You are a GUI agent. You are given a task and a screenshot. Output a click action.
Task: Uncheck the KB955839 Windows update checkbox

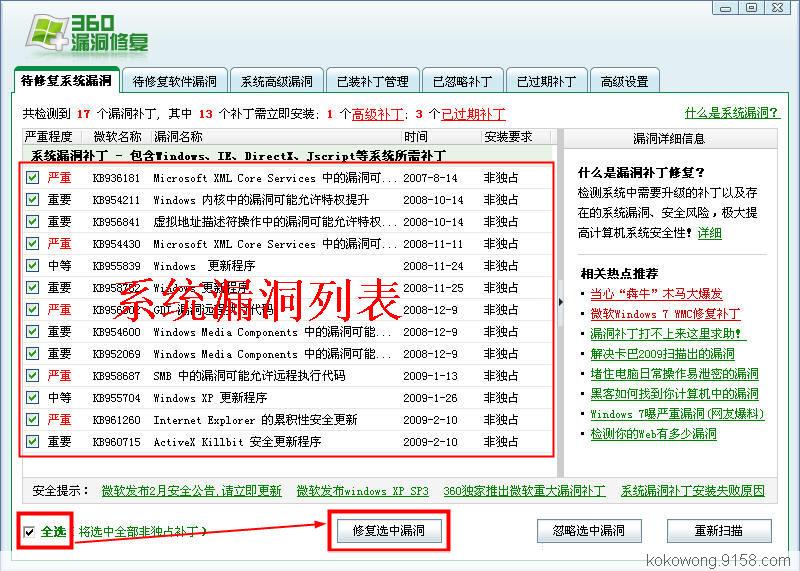33,265
